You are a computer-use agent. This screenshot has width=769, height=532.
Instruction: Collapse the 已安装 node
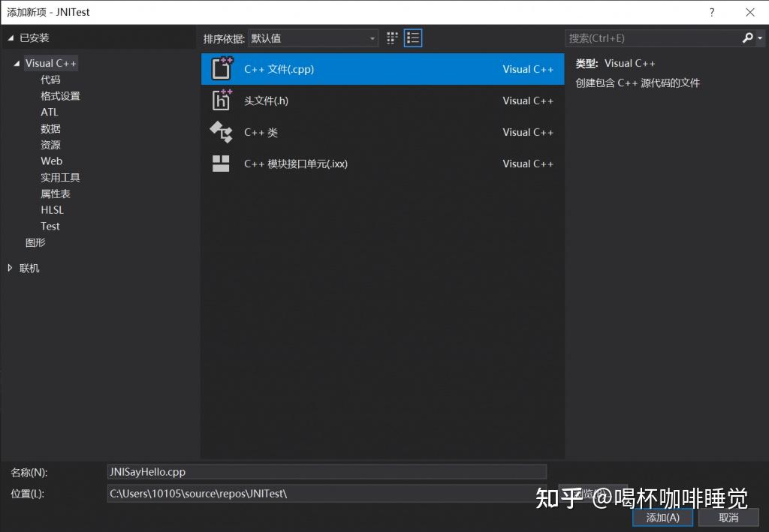coord(10,37)
